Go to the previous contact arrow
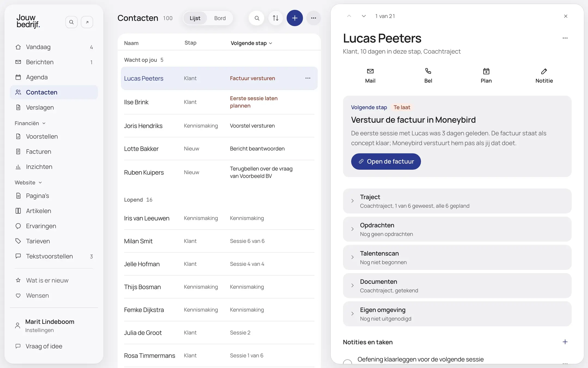This screenshot has height=368, width=588. pyautogui.click(x=349, y=16)
